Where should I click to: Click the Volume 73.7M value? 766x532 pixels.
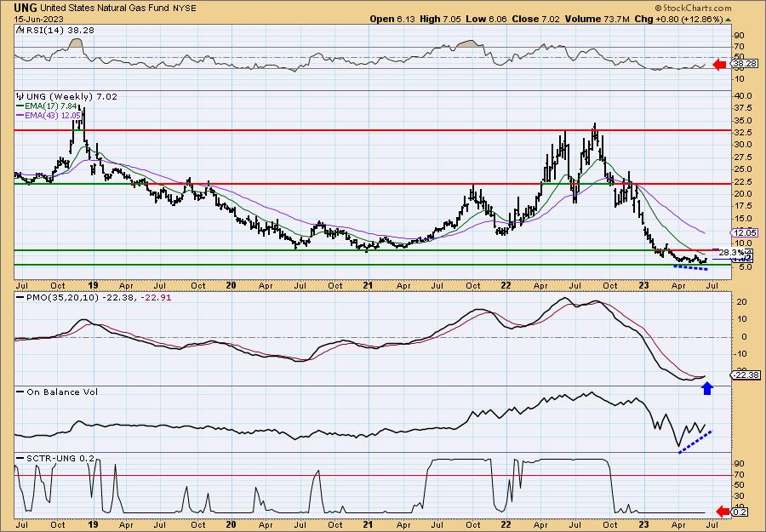pos(595,19)
